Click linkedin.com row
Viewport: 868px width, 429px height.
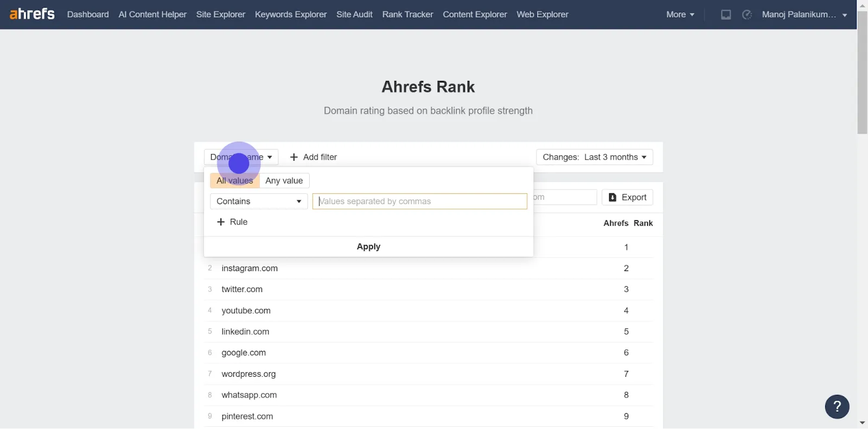429,332
